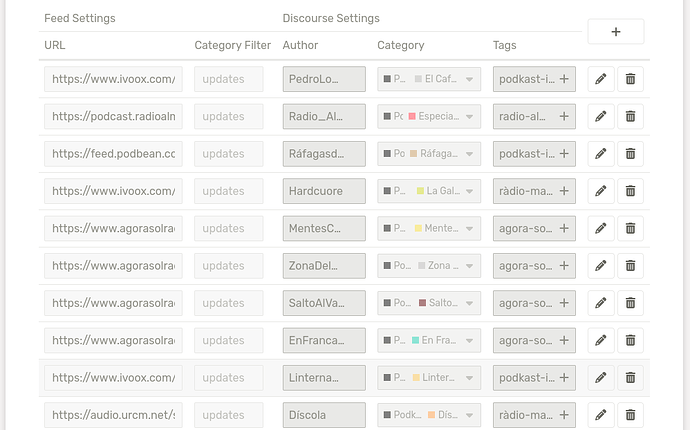The image size is (690, 430).
Task: Edit the MentesC feed row
Action: coord(601,228)
